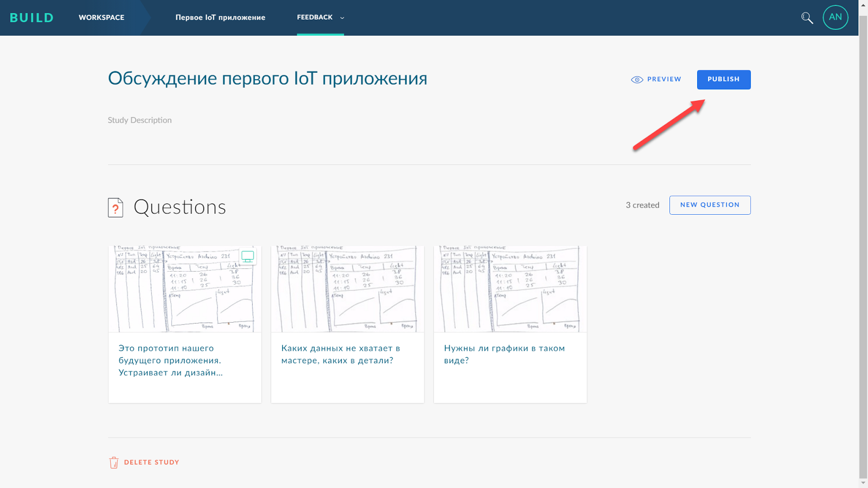Open the Первое IoT приложение breadcrumb
Viewport: 868px width, 488px height.
click(220, 17)
